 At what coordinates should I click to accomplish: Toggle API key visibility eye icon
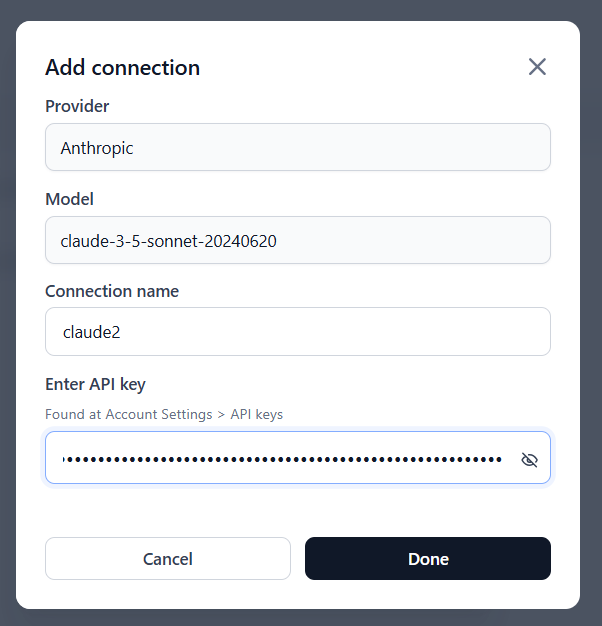530,459
